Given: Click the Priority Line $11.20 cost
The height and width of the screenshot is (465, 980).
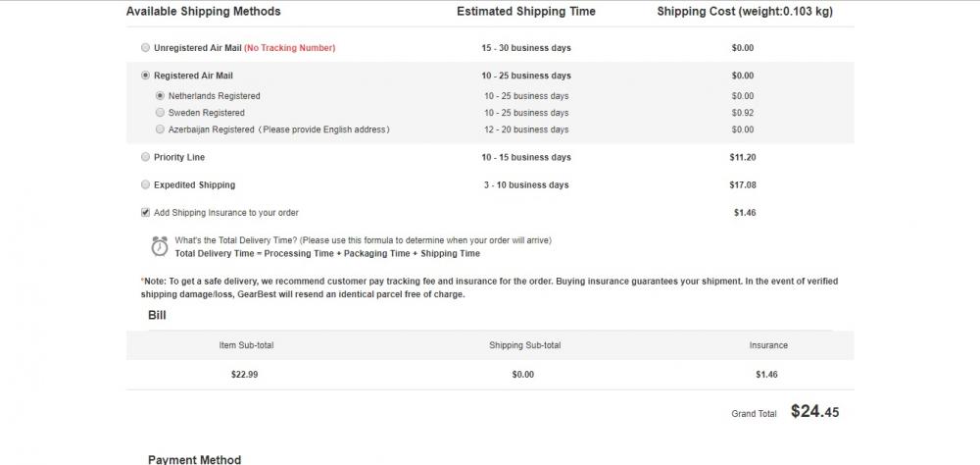Looking at the screenshot, I should (x=743, y=157).
